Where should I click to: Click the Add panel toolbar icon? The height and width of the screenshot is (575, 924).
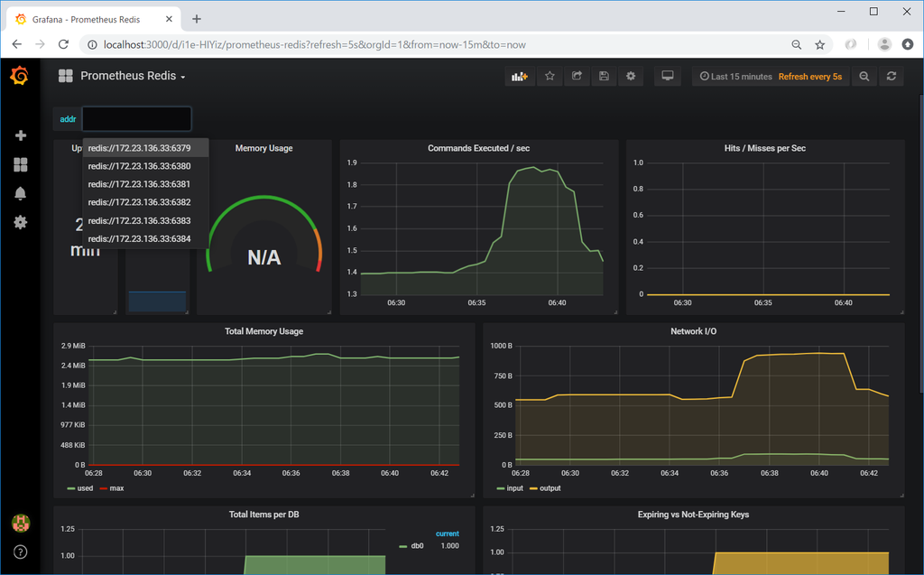click(x=520, y=76)
